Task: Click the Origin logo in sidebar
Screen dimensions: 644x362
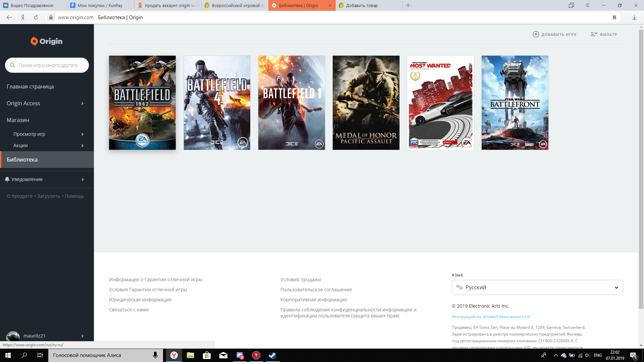Action: click(x=47, y=41)
